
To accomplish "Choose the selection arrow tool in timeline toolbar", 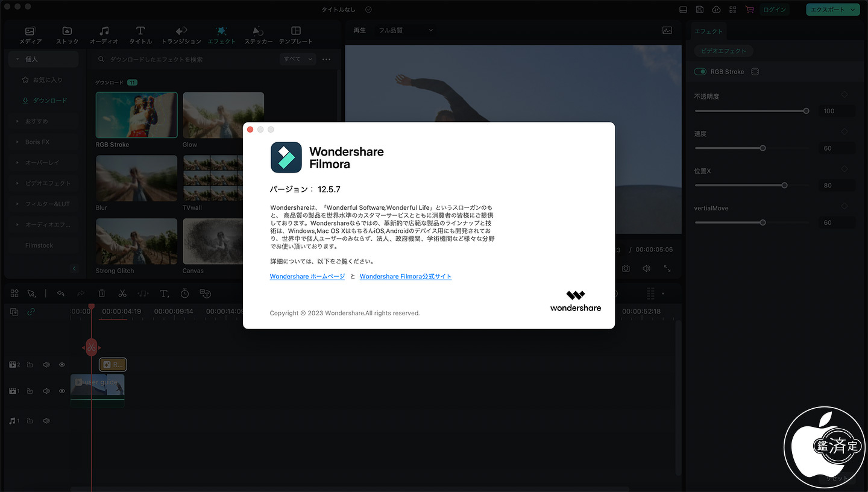I will tap(31, 294).
